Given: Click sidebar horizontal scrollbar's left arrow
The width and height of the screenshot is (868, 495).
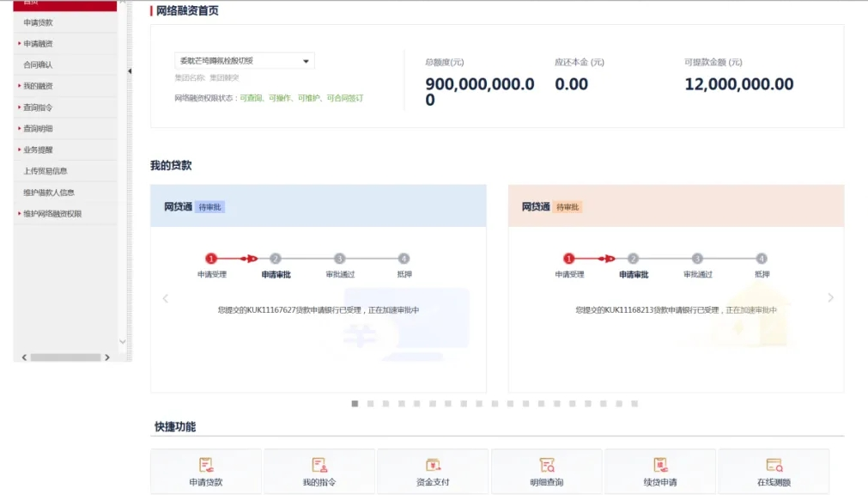Looking at the screenshot, I should (24, 357).
